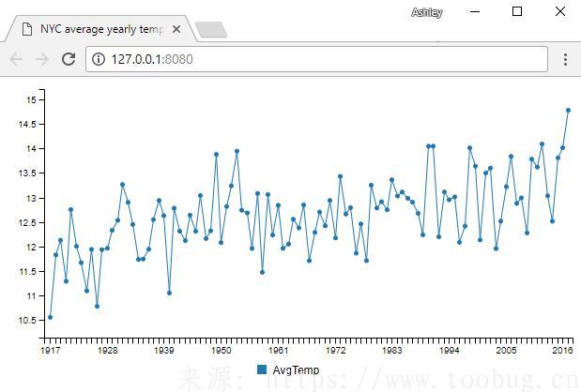Toggle AvgTemp series via legend label

pos(295,370)
